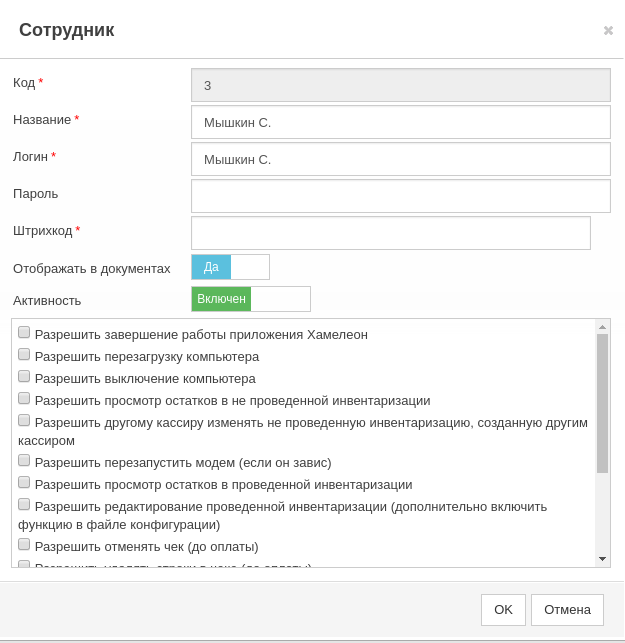
Task: Check Разрешить отменять чек (до оплаты)
Action: coord(24,545)
